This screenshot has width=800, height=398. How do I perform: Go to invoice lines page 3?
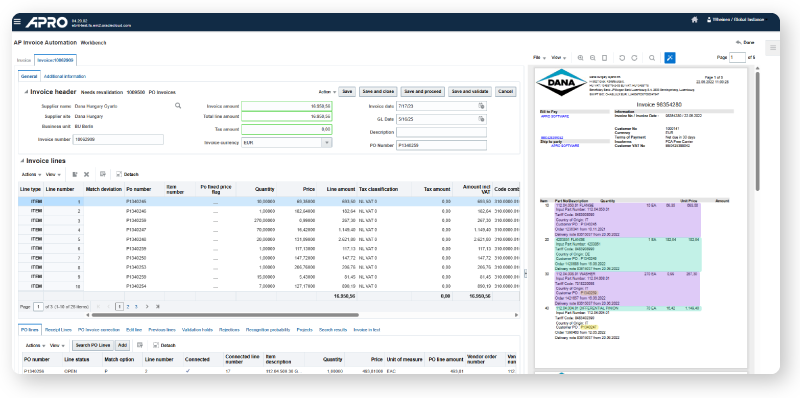click(136, 307)
